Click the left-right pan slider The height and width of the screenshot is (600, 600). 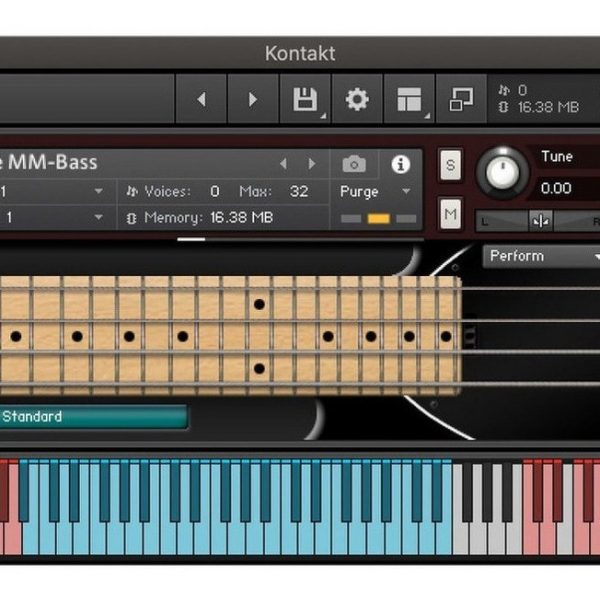pyautogui.click(x=538, y=221)
